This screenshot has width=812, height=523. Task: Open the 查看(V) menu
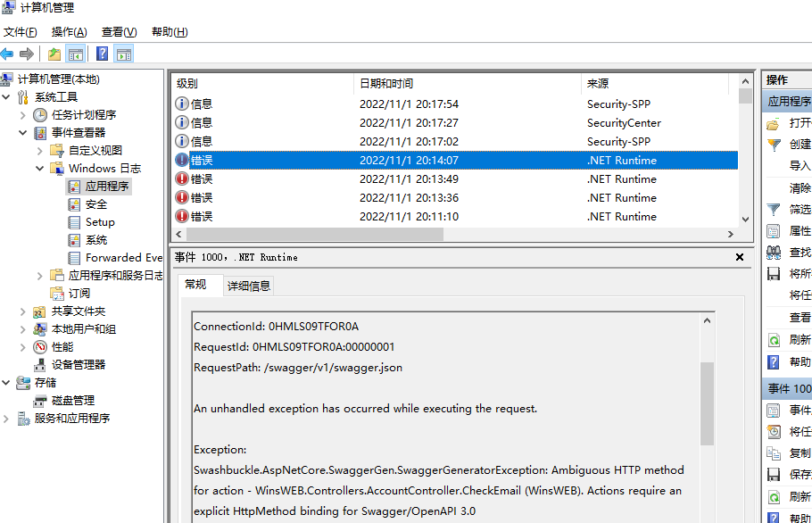click(119, 32)
